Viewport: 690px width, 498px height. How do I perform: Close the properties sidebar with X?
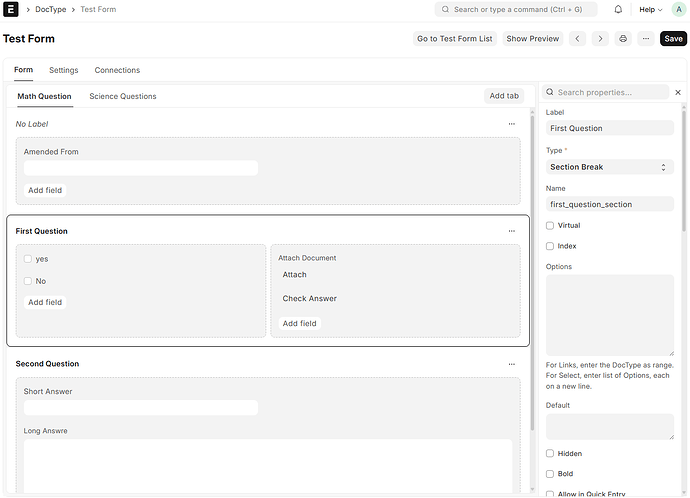point(678,92)
